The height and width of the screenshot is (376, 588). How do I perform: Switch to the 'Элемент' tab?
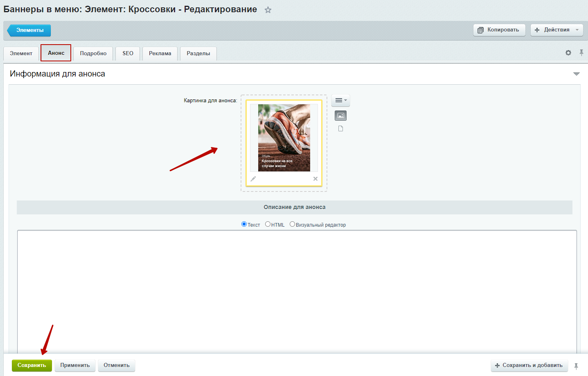(x=21, y=54)
